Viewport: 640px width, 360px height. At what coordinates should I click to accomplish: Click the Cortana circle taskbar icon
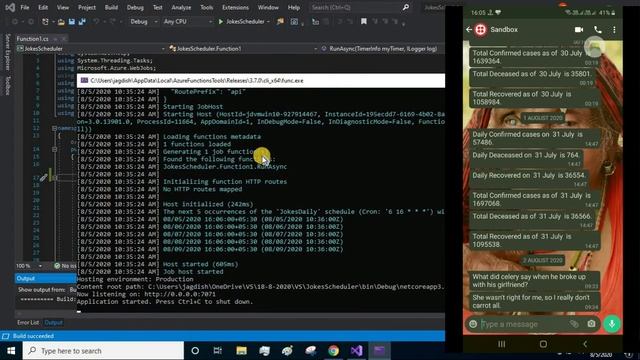195,351
